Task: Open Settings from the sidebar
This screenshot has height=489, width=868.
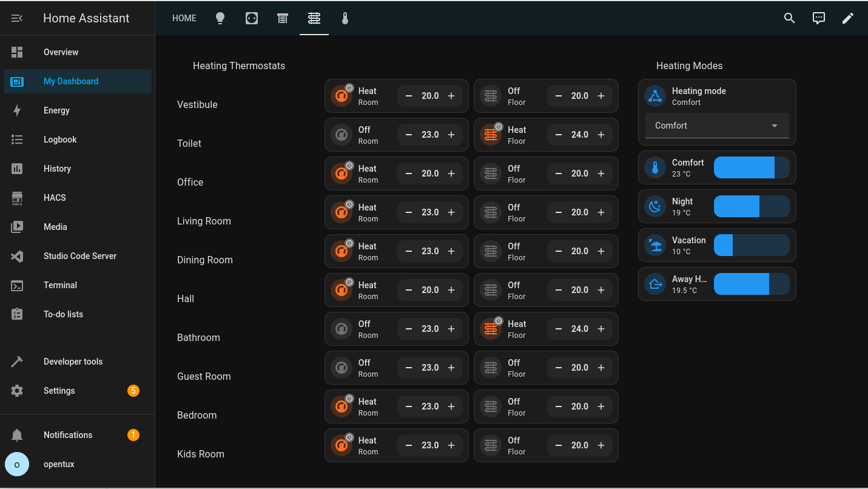Action: tap(59, 391)
